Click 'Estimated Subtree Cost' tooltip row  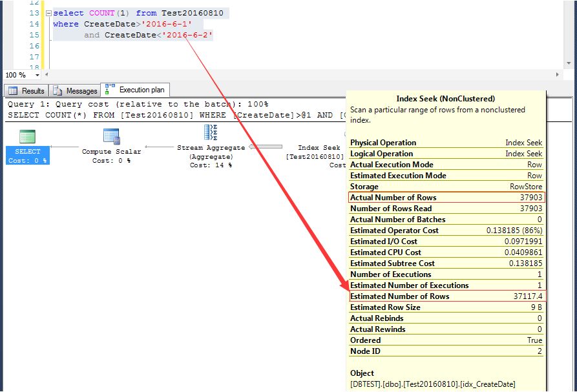(x=446, y=263)
